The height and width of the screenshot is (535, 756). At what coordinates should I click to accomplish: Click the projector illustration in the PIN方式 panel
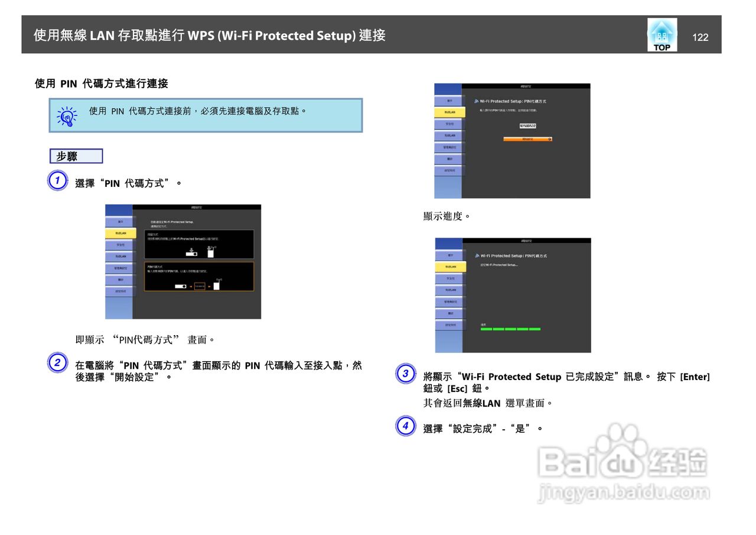[180, 286]
